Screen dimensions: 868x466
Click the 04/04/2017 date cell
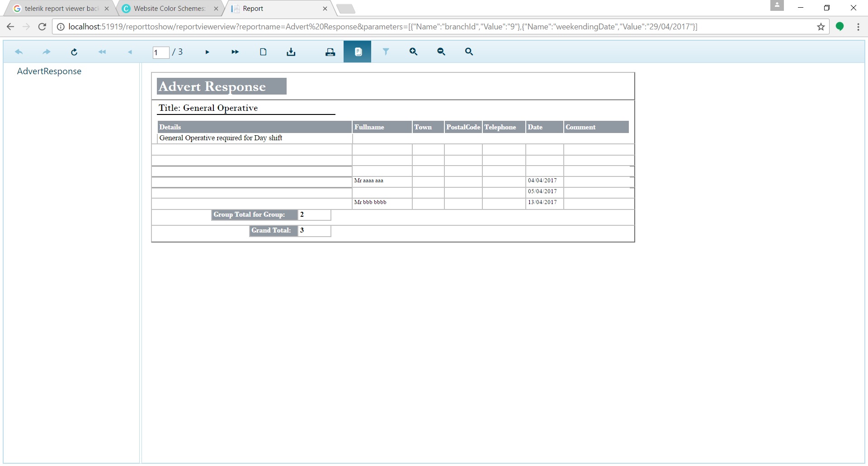click(x=545, y=182)
